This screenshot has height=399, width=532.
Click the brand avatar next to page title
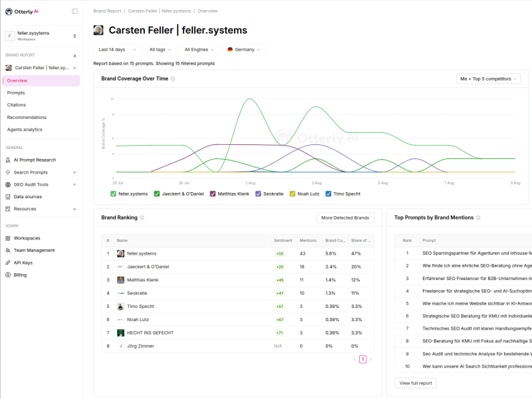click(98, 30)
